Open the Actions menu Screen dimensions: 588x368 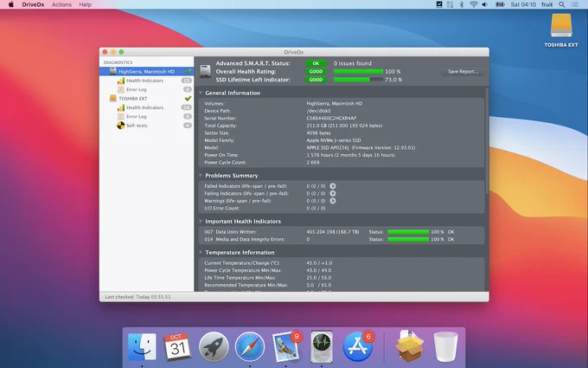click(x=61, y=4)
